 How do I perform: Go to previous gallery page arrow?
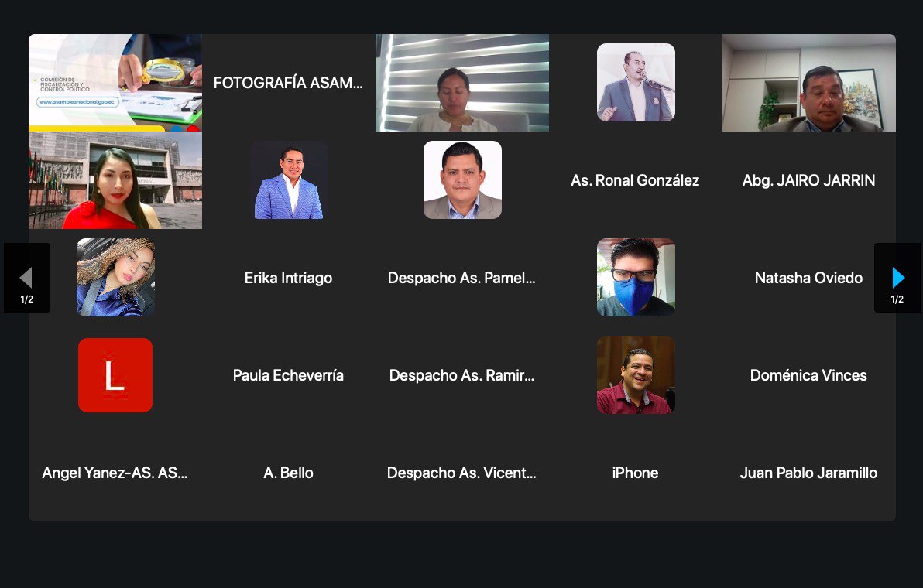(27, 278)
